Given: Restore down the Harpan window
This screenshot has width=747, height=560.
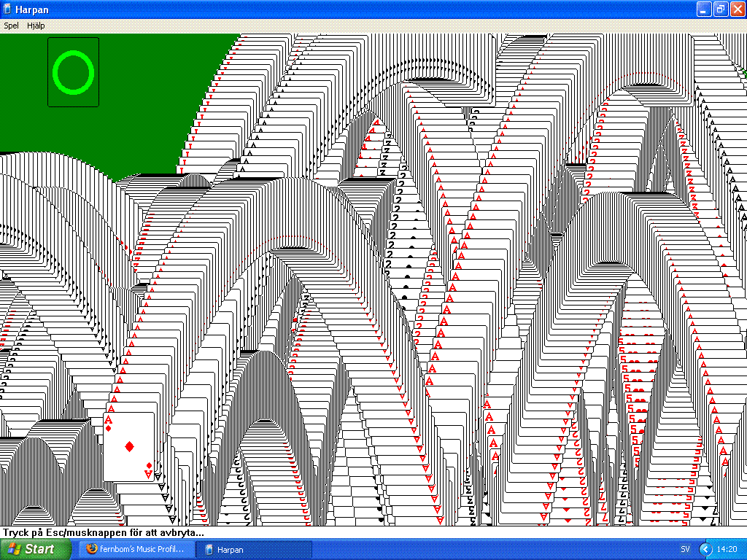Looking at the screenshot, I should coord(720,9).
